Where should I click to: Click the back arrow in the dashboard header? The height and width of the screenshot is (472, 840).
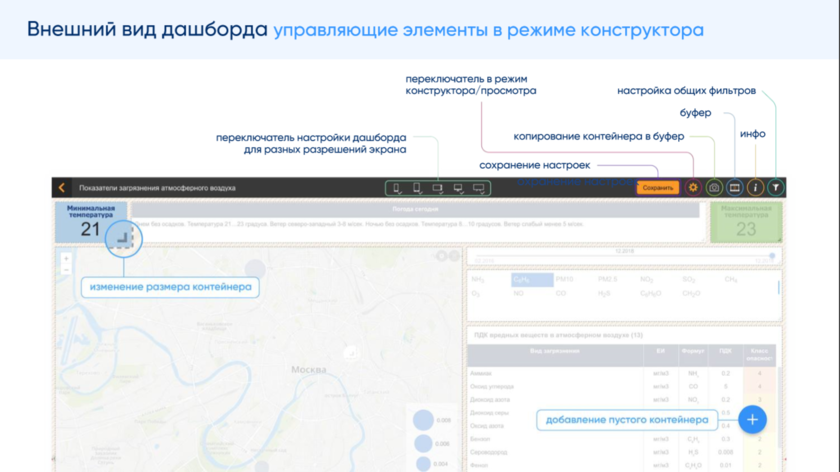click(62, 187)
